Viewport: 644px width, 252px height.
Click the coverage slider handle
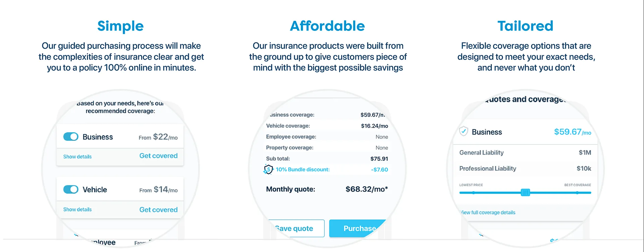[x=525, y=193]
